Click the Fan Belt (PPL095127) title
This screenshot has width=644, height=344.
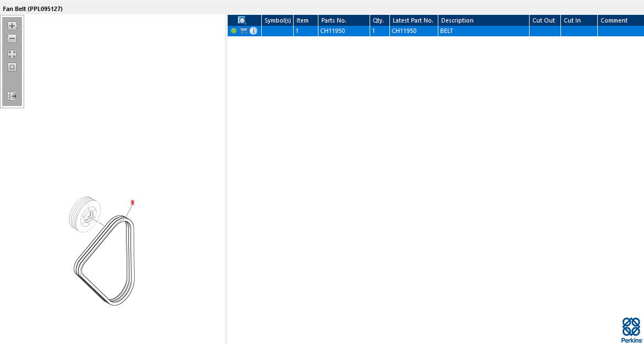(33, 9)
